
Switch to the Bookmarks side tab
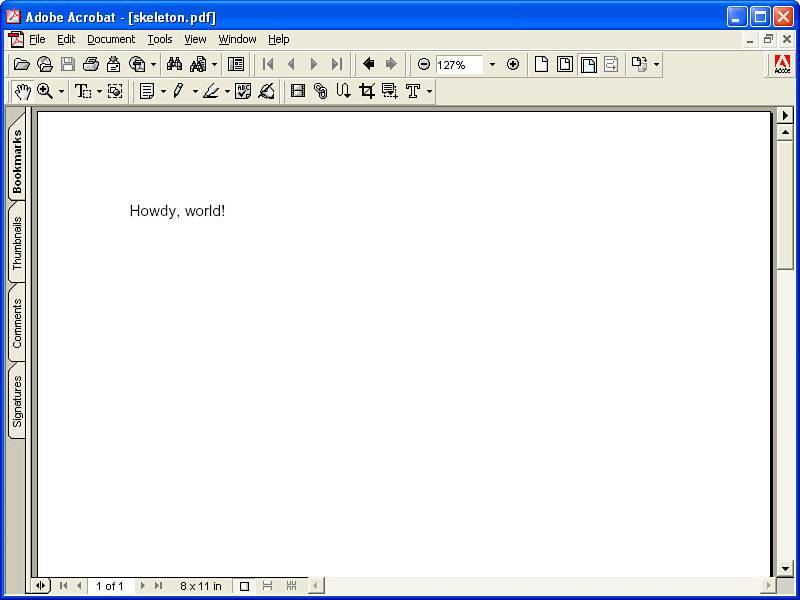point(17,161)
